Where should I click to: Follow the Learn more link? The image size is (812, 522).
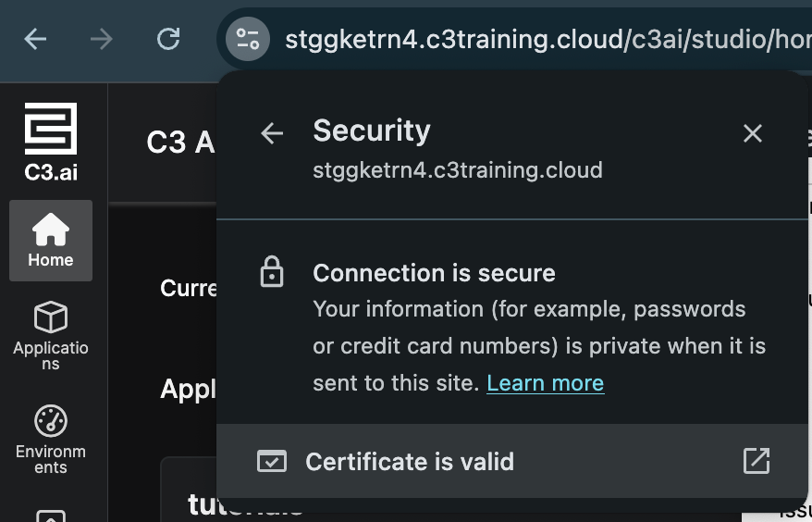pos(545,383)
